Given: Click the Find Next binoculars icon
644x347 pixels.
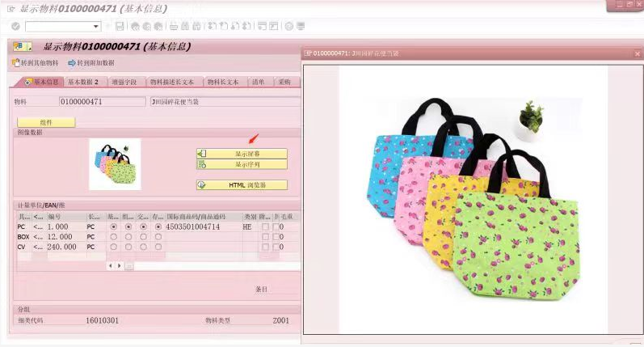Looking at the screenshot, I should coord(196,27).
